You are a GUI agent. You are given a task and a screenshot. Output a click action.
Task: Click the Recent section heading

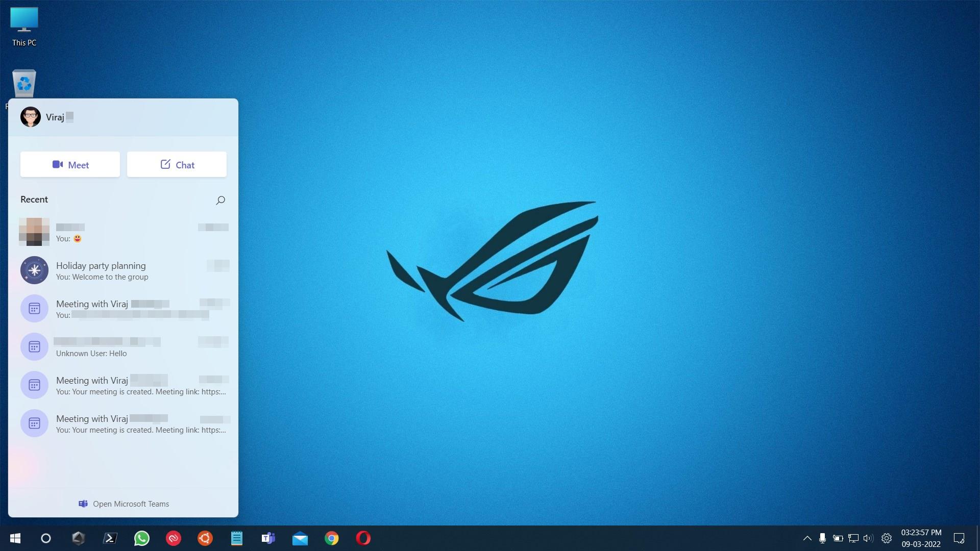click(34, 199)
